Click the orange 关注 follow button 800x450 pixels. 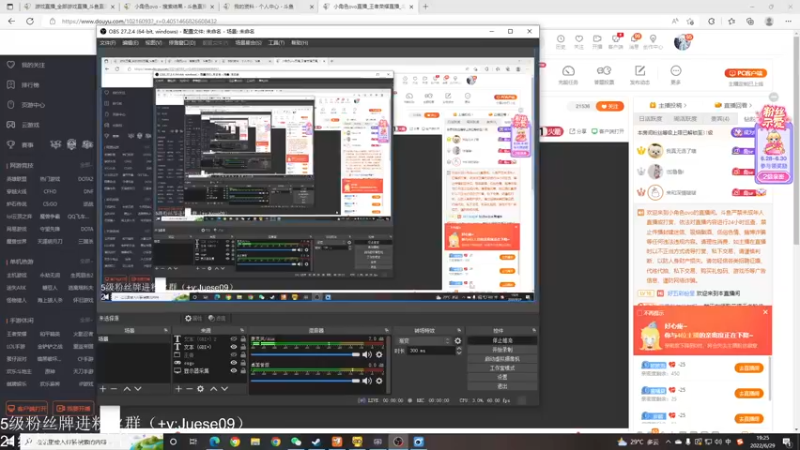(x=610, y=107)
